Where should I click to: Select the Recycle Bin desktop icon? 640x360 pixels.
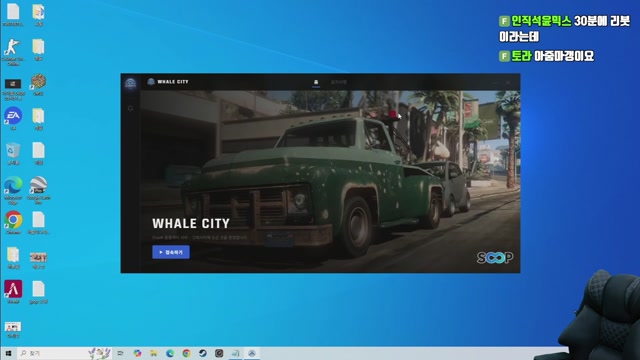[x=13, y=153]
